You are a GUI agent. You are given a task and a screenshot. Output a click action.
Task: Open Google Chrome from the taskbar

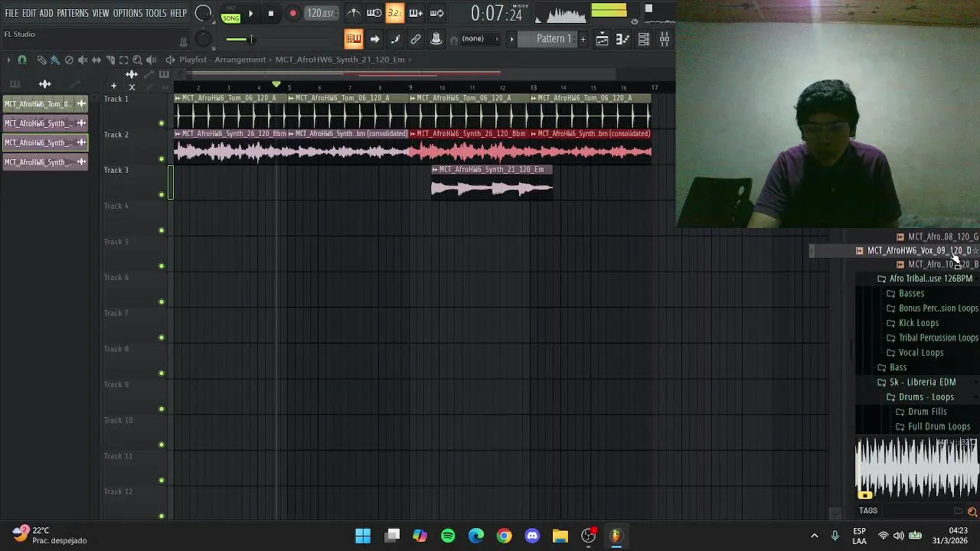tap(504, 536)
